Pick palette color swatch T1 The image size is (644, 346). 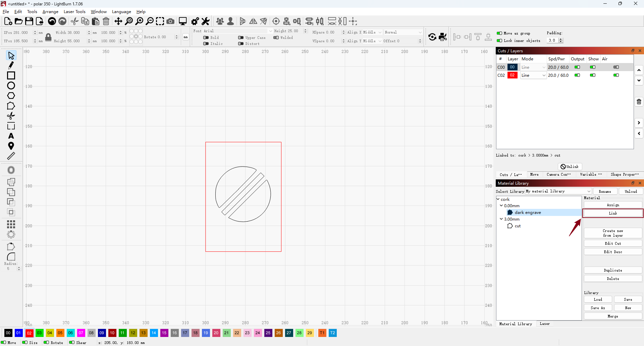pos(322,333)
